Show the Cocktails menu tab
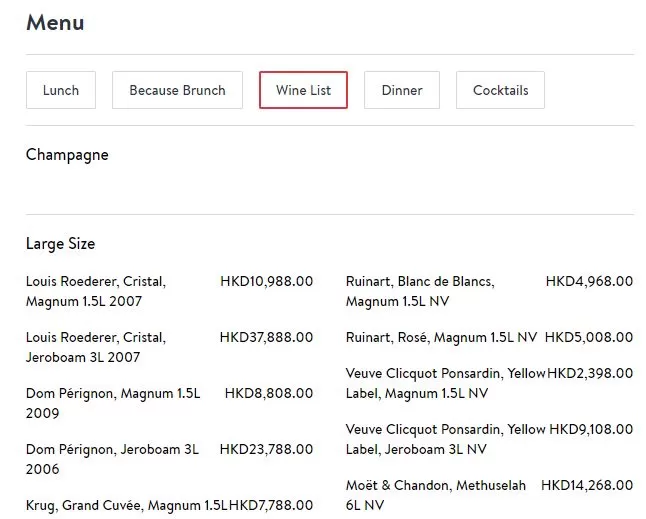646x519 pixels. (500, 90)
